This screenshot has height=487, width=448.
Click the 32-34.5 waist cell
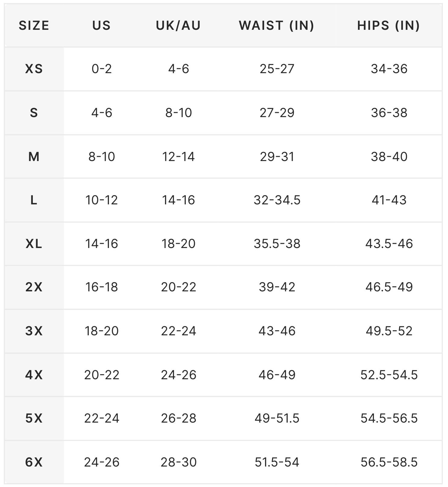coord(277,200)
